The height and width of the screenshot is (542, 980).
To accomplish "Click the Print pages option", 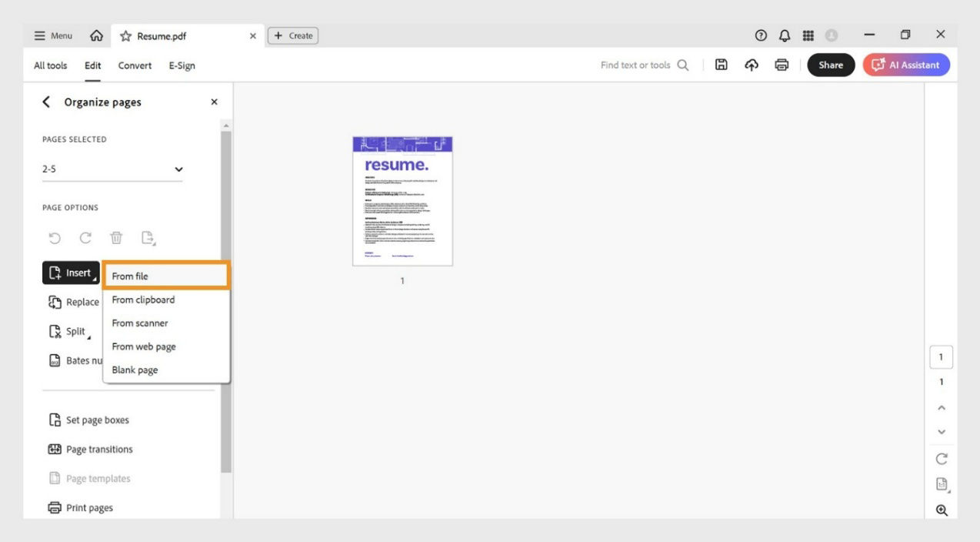I will click(x=89, y=507).
